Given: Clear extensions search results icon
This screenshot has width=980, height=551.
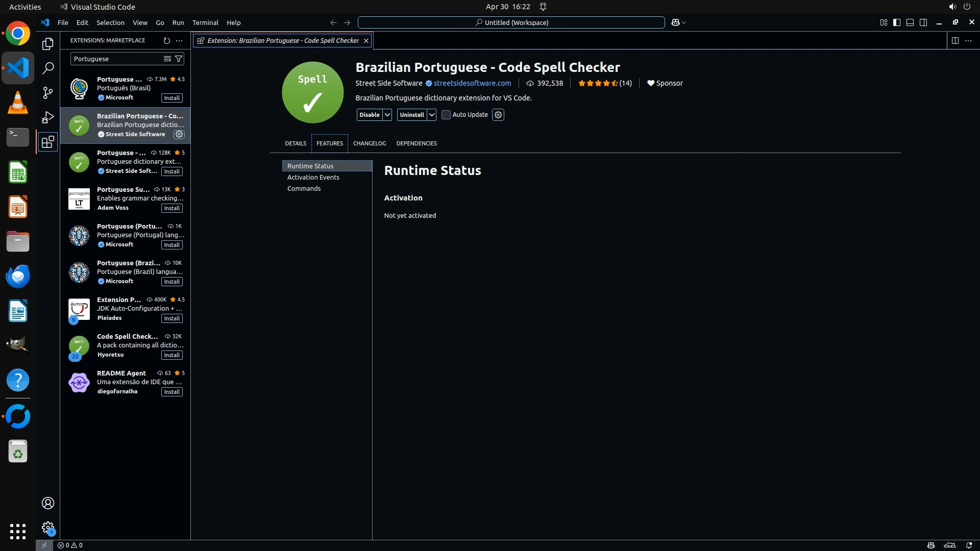Looking at the screenshot, I should point(167,59).
